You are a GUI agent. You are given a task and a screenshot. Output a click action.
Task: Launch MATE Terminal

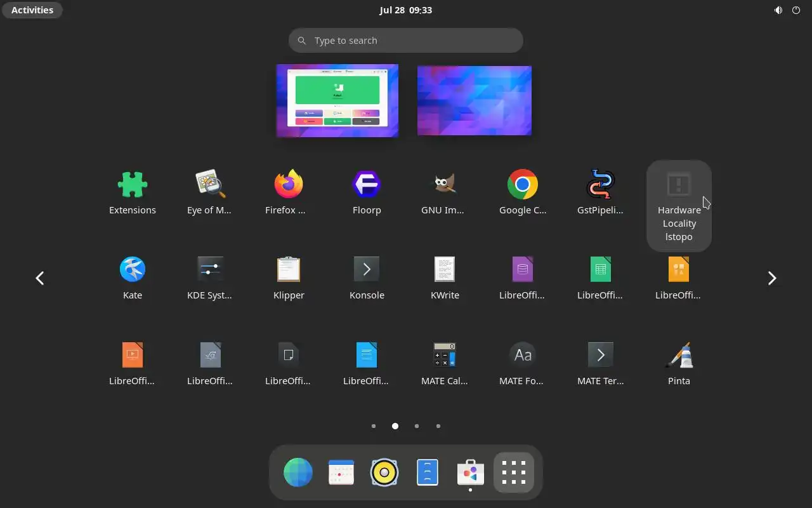(601, 364)
